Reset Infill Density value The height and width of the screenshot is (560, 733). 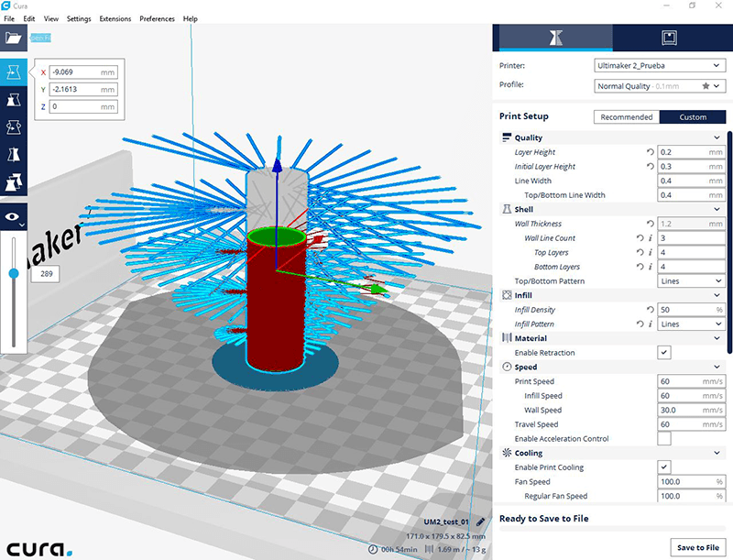[651, 310]
